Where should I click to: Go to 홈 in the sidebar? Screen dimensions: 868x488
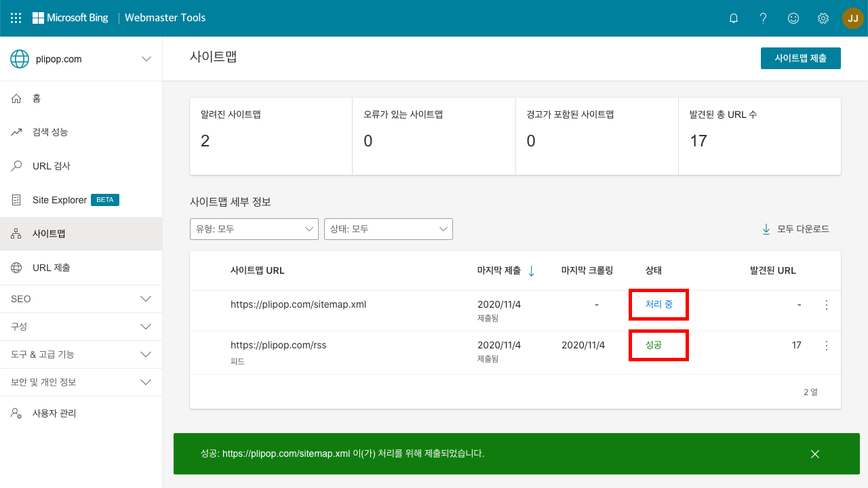(81, 98)
